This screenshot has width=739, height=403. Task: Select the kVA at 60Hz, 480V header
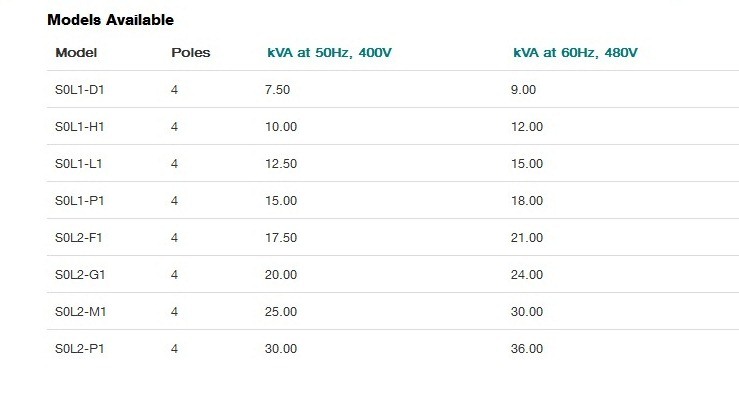(x=575, y=52)
